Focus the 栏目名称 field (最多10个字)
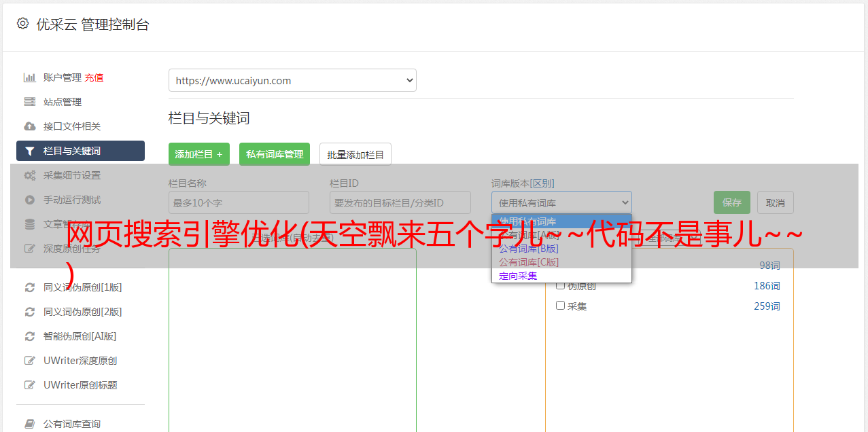 click(x=239, y=202)
